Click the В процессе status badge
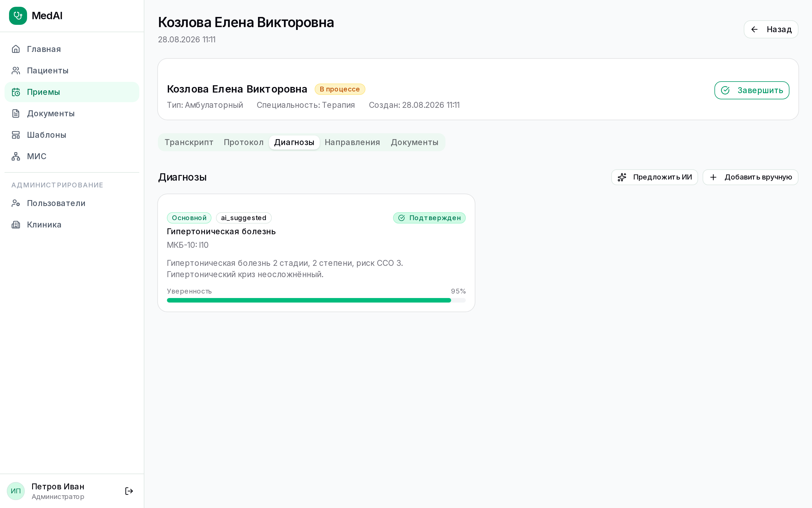Viewport: 812px width, 508px height. tap(339, 89)
